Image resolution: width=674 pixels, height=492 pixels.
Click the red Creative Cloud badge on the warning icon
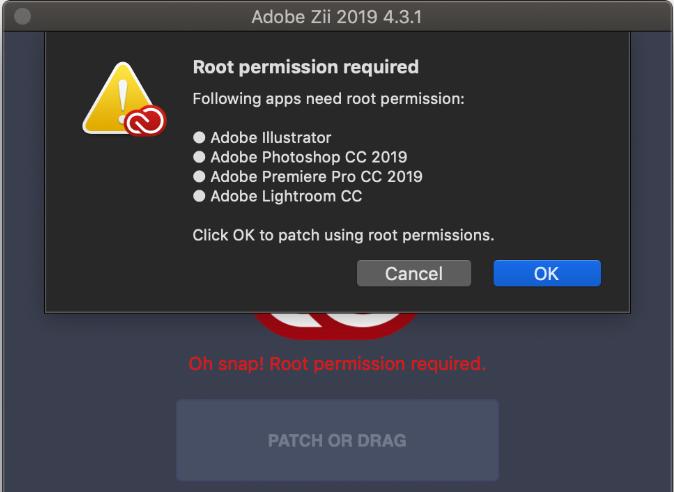[145, 120]
